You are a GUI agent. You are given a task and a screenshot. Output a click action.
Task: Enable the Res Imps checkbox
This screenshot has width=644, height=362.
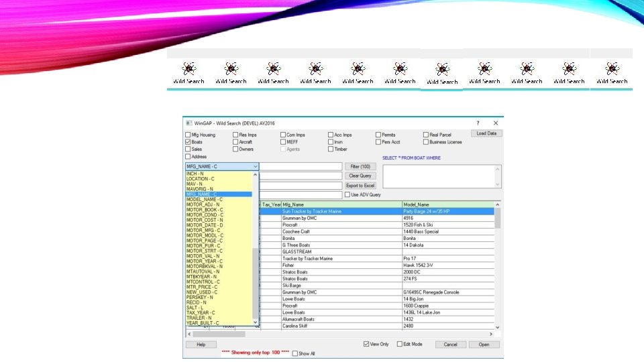(x=235, y=135)
